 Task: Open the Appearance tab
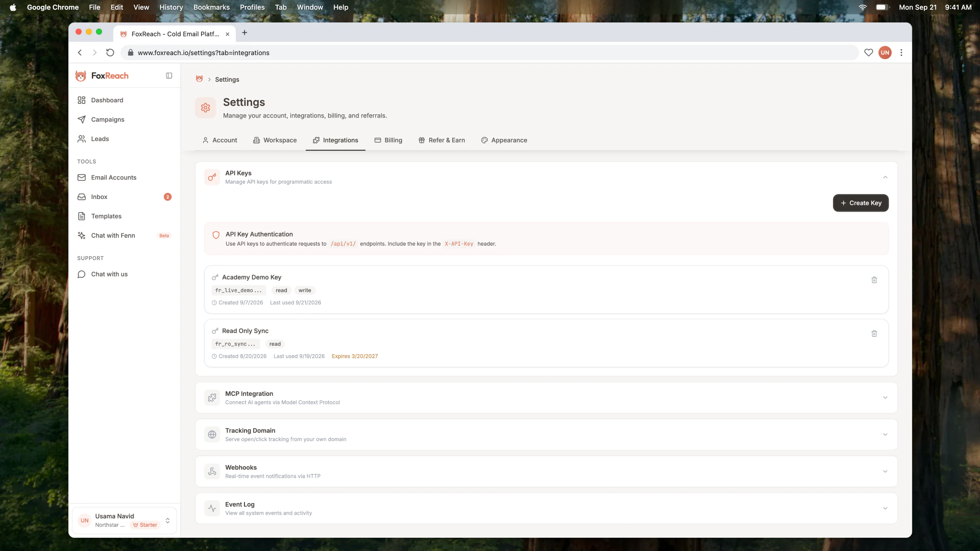coord(504,140)
